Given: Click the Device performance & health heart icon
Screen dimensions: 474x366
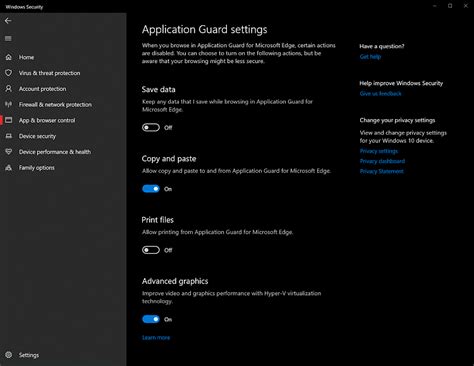Looking at the screenshot, I should coord(9,152).
